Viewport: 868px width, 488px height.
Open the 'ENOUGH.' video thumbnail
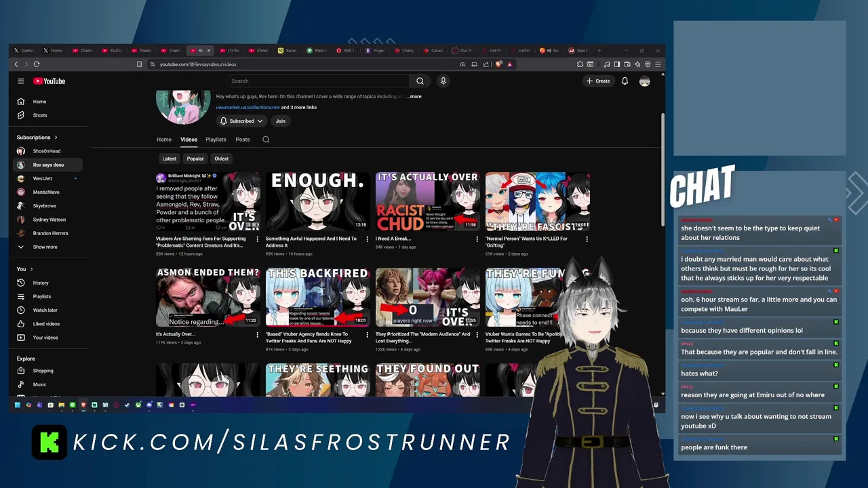click(x=317, y=202)
